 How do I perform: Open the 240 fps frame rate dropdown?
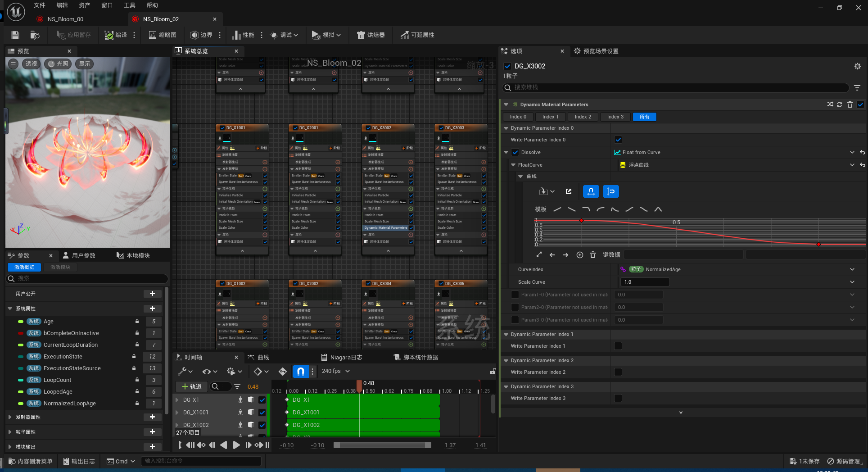click(336, 371)
